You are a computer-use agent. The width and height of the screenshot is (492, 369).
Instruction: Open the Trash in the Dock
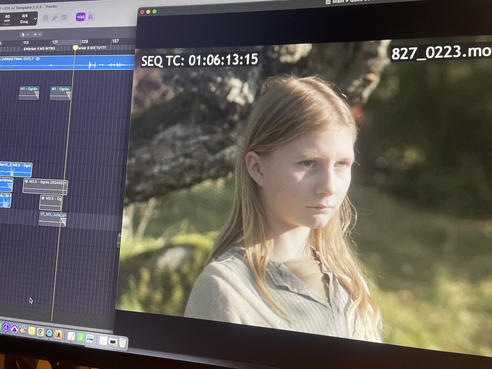tap(122, 343)
